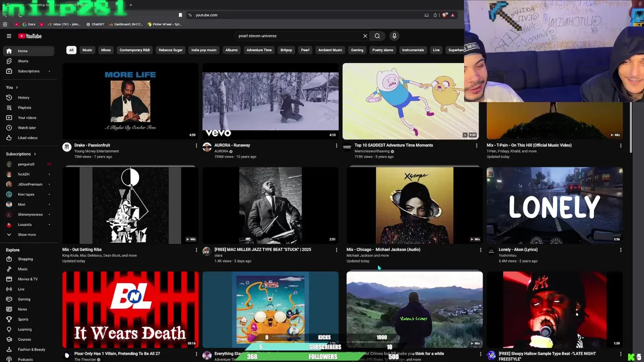The image size is (644, 362).
Task: Open News under Explore
Action: point(29,309)
